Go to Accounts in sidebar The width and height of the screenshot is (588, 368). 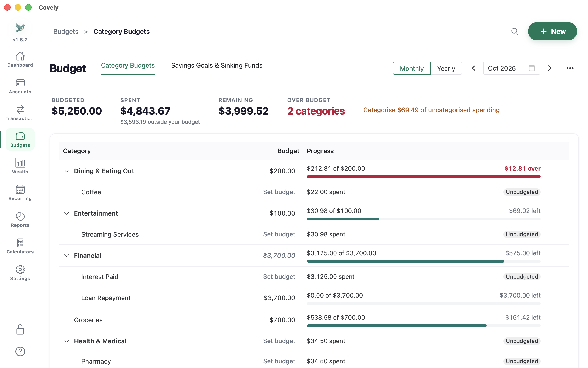click(x=20, y=86)
